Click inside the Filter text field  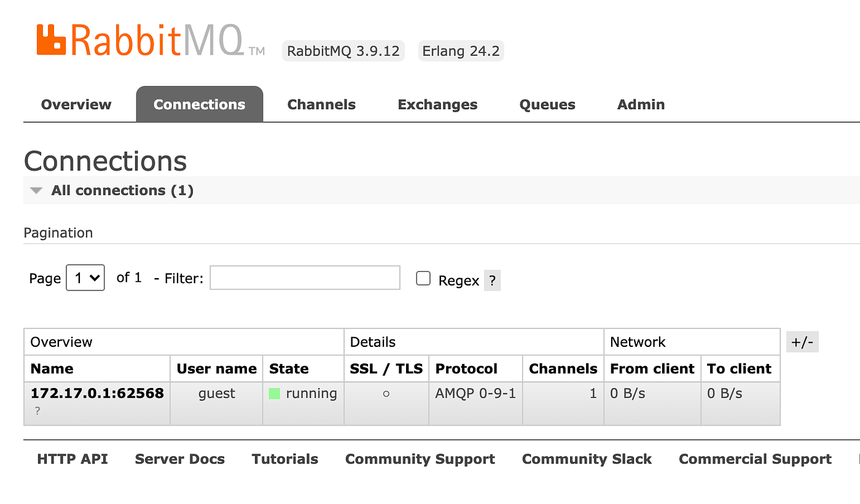tap(305, 277)
